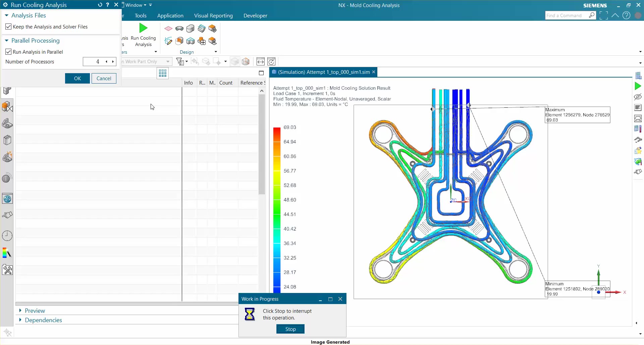Disable Run Analysis in Parallel
The image size is (644, 345).
[8, 52]
